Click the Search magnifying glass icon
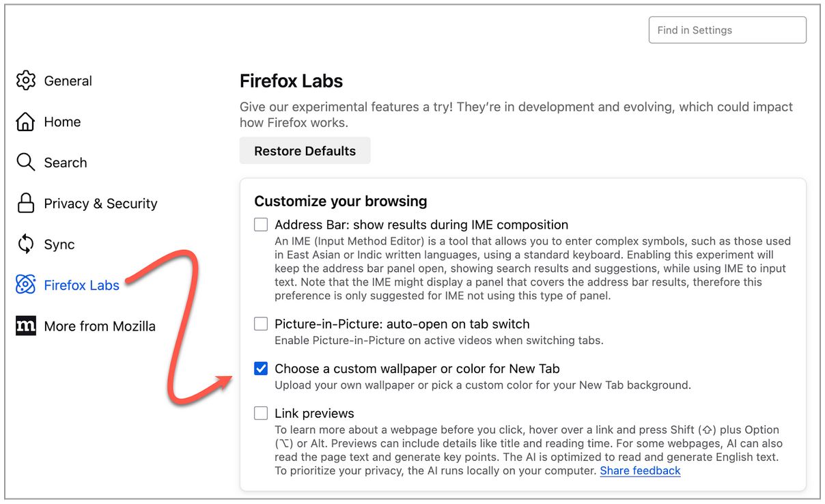Image resolution: width=825 pixels, height=504 pixels. coord(25,163)
